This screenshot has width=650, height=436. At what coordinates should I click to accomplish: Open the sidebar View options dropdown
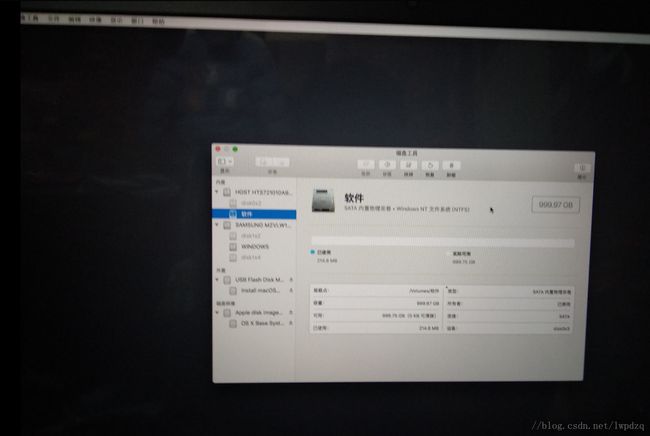tap(225, 162)
